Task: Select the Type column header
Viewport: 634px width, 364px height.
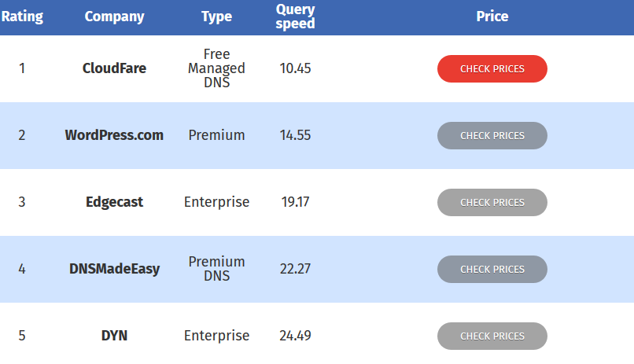Action: [x=216, y=17]
